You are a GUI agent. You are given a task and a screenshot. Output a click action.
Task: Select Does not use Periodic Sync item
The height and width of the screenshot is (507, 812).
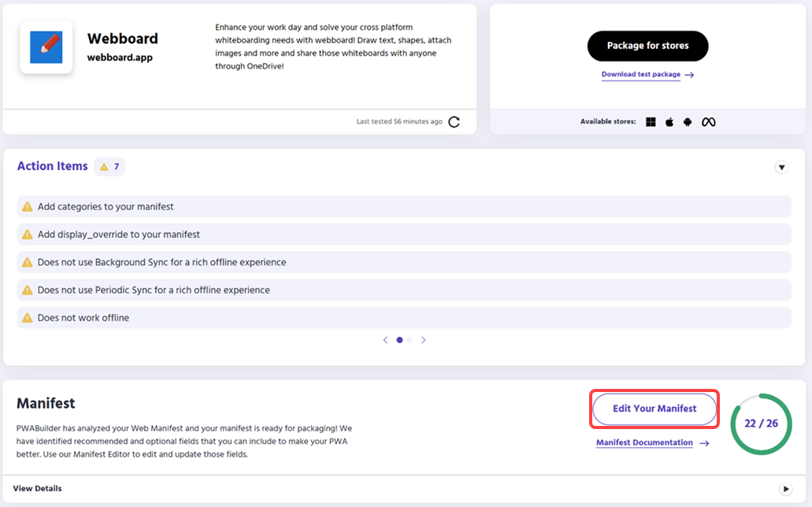404,290
